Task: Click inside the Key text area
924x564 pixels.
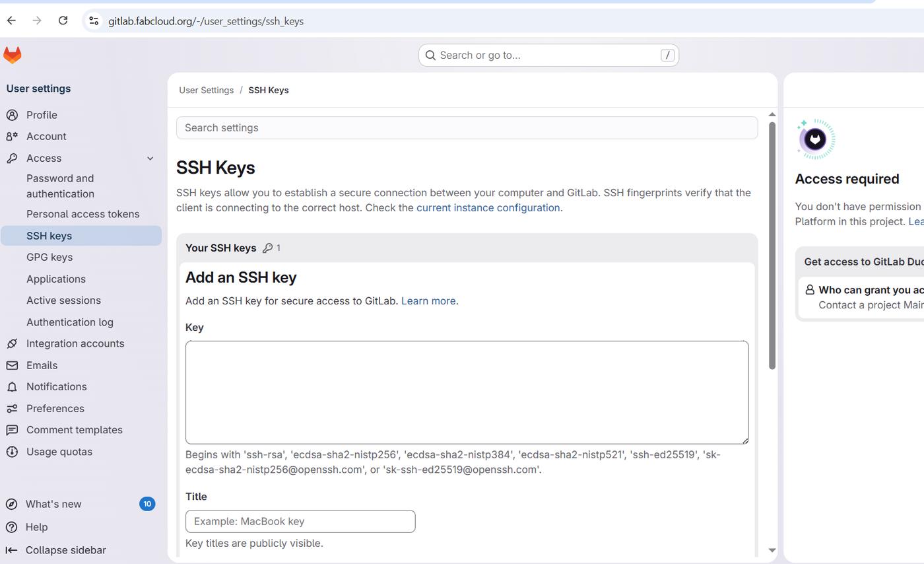Action: tap(467, 392)
